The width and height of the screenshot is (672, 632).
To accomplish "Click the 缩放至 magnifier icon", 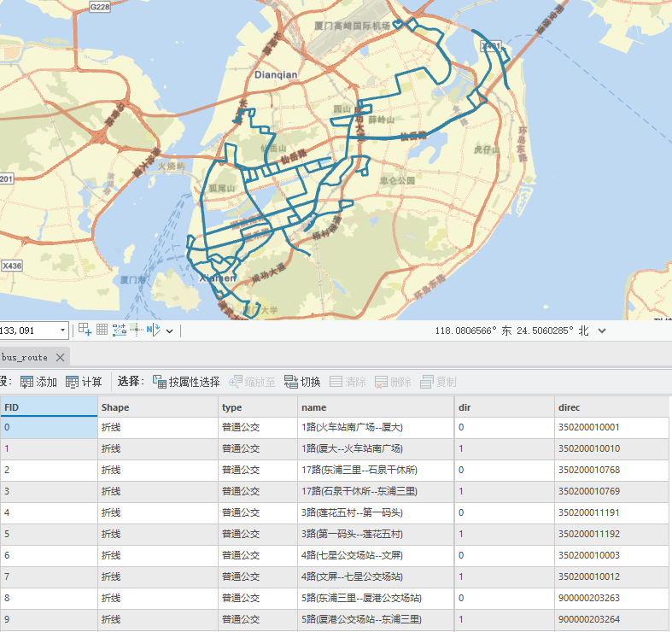I will coord(236,382).
